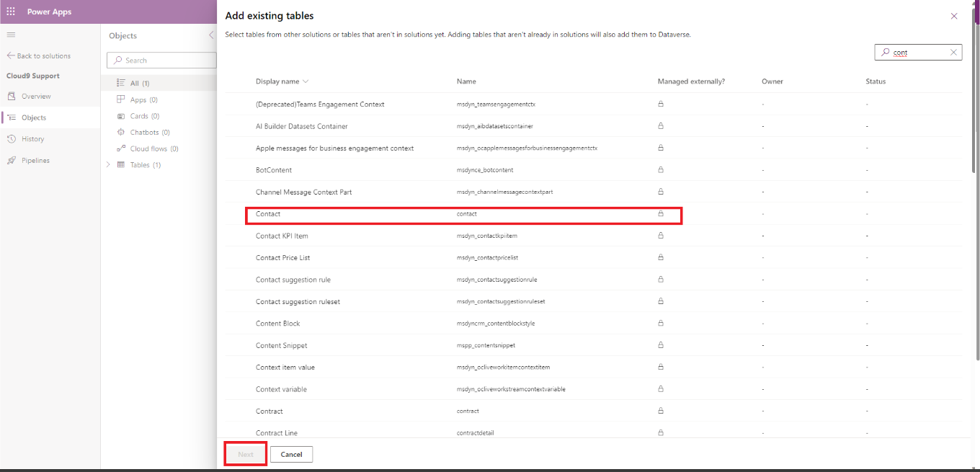Sort by Display name column header

282,81
